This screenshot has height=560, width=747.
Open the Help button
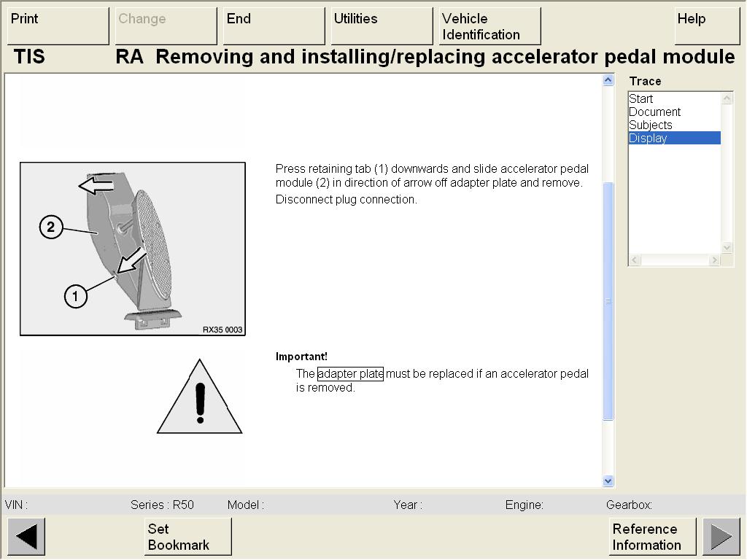(x=707, y=26)
